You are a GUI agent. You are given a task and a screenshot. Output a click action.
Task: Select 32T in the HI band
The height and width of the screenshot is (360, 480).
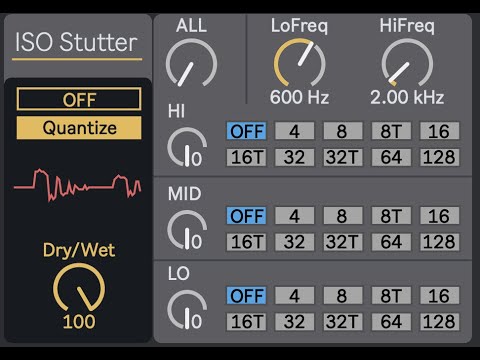pyautogui.click(x=343, y=157)
